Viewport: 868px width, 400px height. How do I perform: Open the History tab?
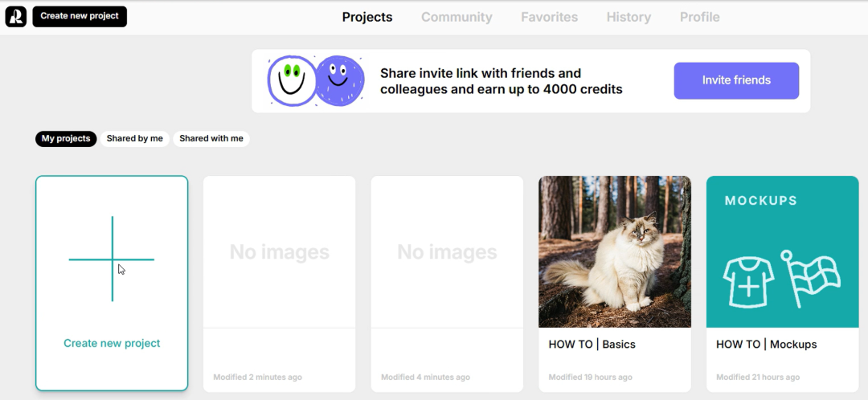click(x=628, y=17)
